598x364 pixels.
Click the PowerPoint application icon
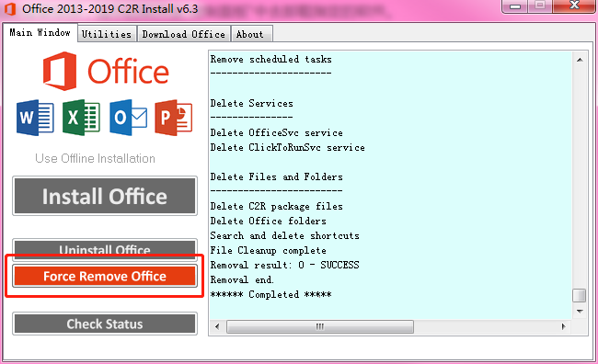point(174,118)
